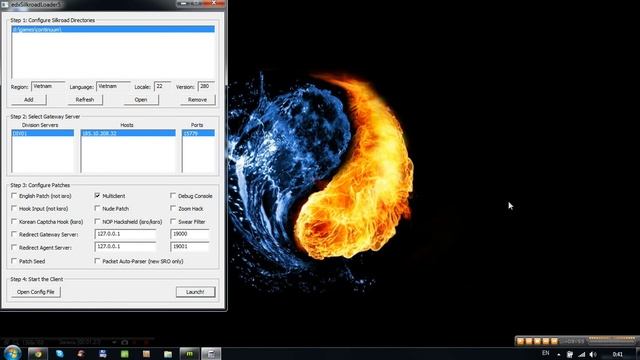Click the loader window title icon

5,4
